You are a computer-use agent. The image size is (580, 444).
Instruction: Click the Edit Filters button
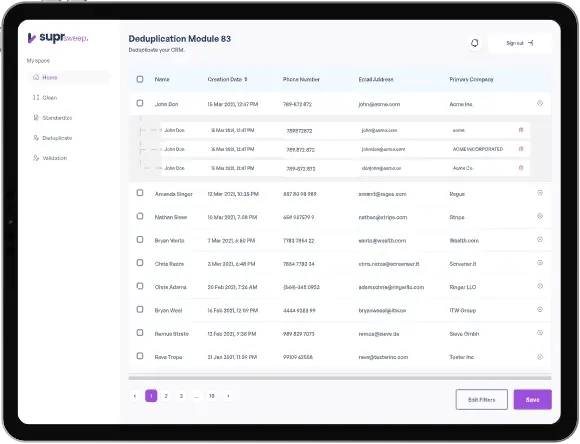482,400
